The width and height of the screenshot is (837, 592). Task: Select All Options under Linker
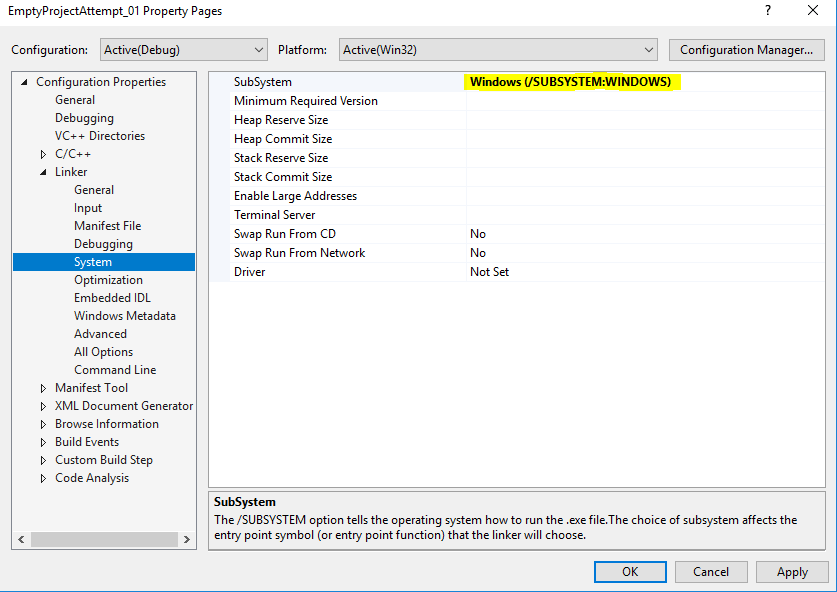point(103,352)
